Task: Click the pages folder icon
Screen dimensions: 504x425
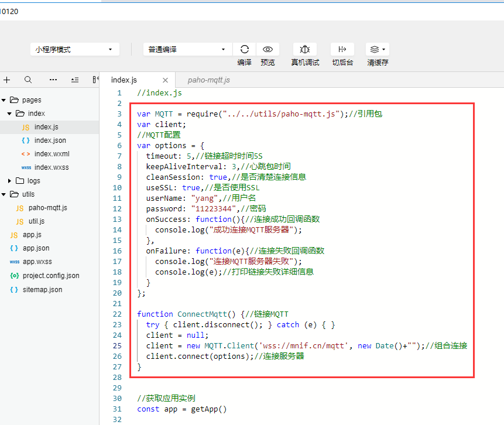Action: tap(14, 100)
